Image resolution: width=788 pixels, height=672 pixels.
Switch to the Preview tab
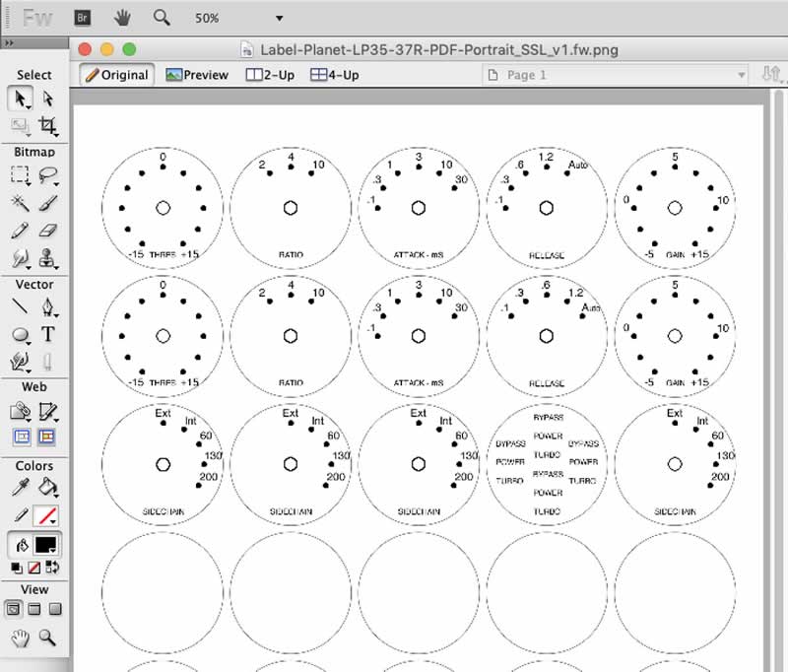197,75
